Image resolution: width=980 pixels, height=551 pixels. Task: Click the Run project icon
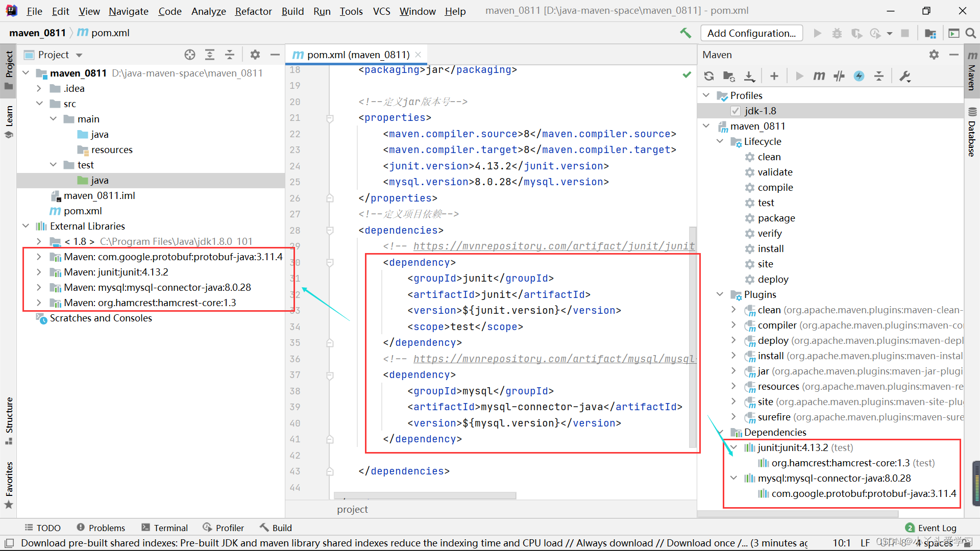point(817,32)
